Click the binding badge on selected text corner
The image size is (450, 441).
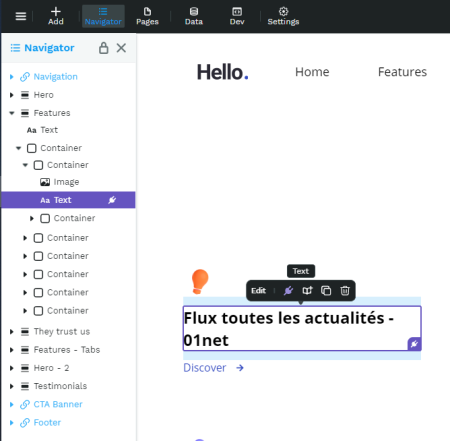(x=414, y=344)
